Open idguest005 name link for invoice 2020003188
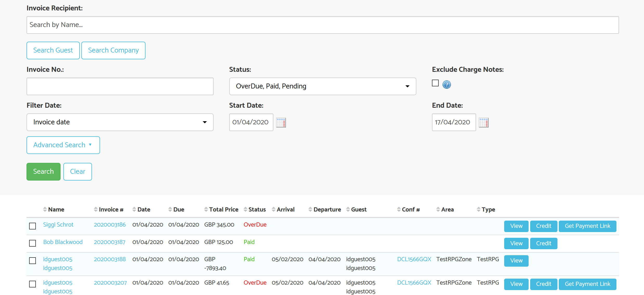 (x=58, y=264)
